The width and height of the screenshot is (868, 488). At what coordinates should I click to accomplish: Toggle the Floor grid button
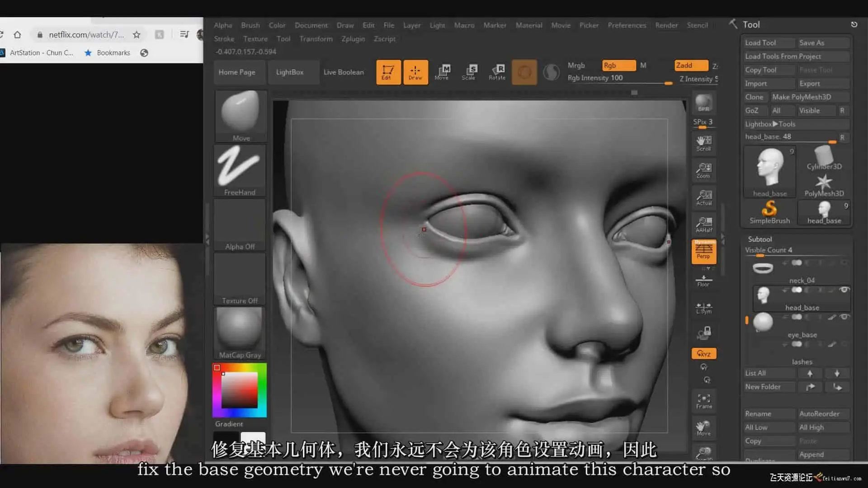pyautogui.click(x=703, y=281)
